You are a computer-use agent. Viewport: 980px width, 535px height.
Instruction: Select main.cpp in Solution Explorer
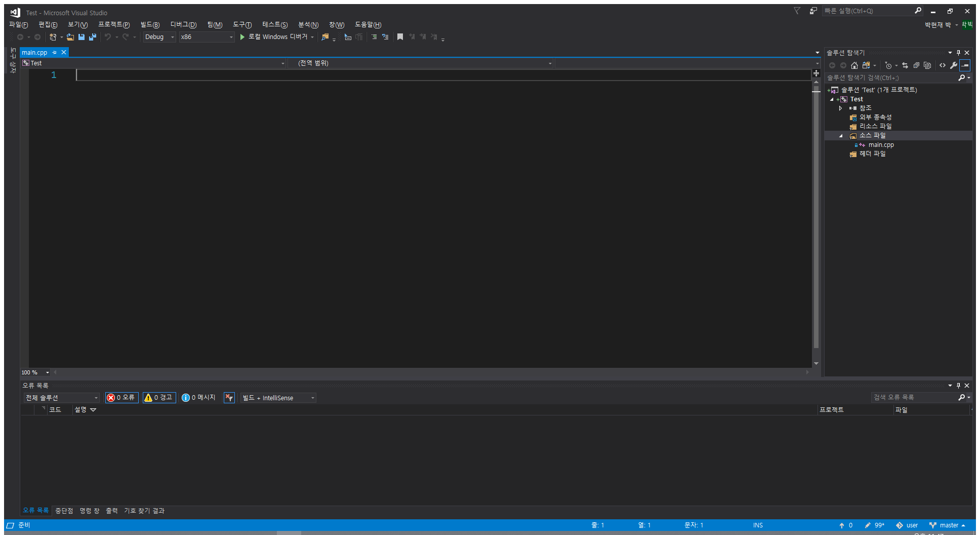(881, 145)
